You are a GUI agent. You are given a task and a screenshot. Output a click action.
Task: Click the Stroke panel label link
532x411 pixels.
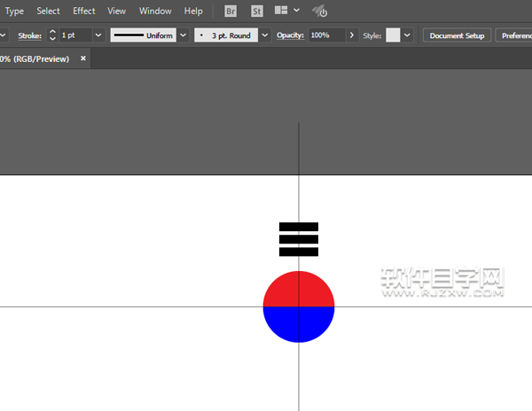point(29,35)
